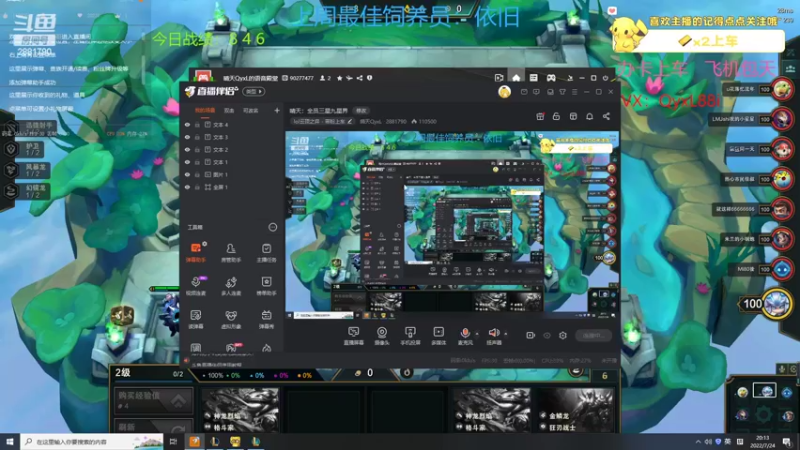Toggle visibility of 文本 4 source
Viewport: 800px width, 450px height.
tap(187, 124)
